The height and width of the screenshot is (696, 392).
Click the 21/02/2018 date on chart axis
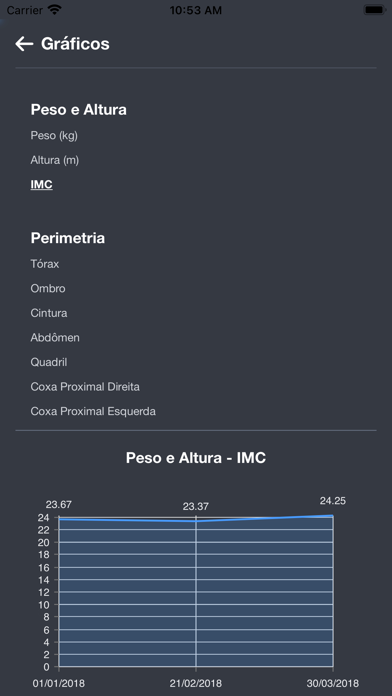[196, 683]
